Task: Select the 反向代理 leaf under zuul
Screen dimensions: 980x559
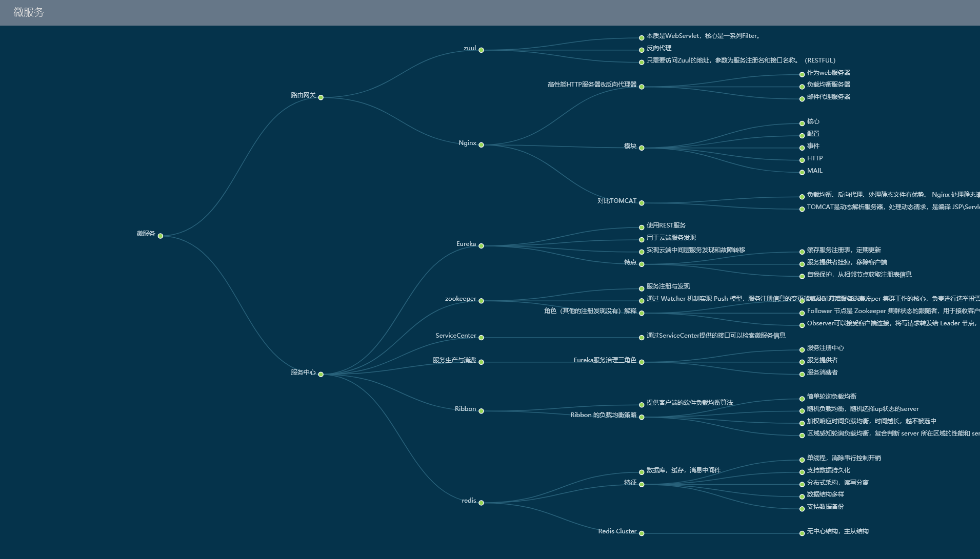Action: (x=642, y=50)
